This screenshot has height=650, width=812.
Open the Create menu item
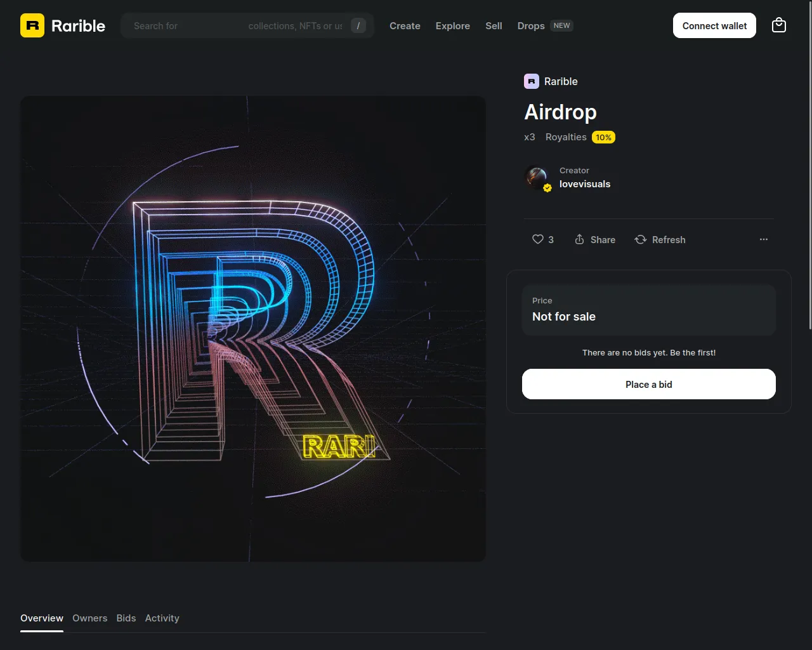405,25
